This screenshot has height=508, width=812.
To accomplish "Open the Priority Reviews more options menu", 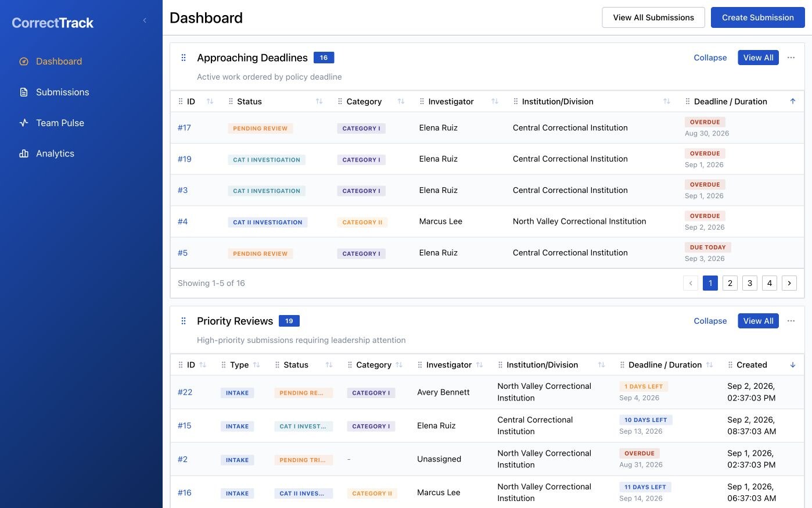I will [791, 321].
